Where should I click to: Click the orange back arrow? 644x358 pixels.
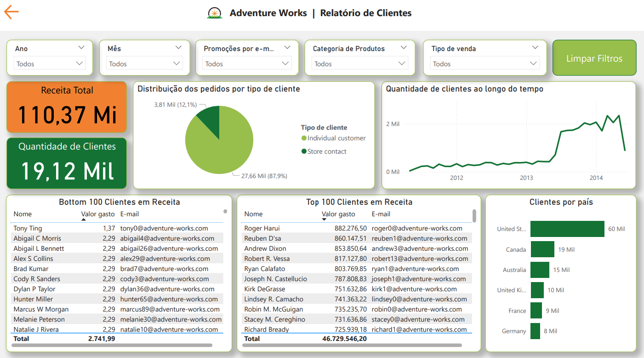[x=11, y=12]
